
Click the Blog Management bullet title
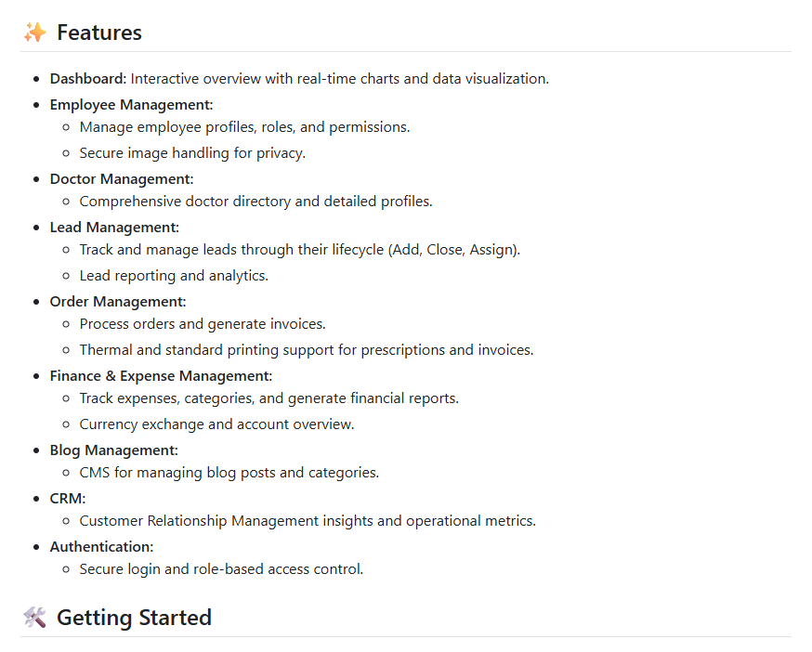[x=113, y=450]
